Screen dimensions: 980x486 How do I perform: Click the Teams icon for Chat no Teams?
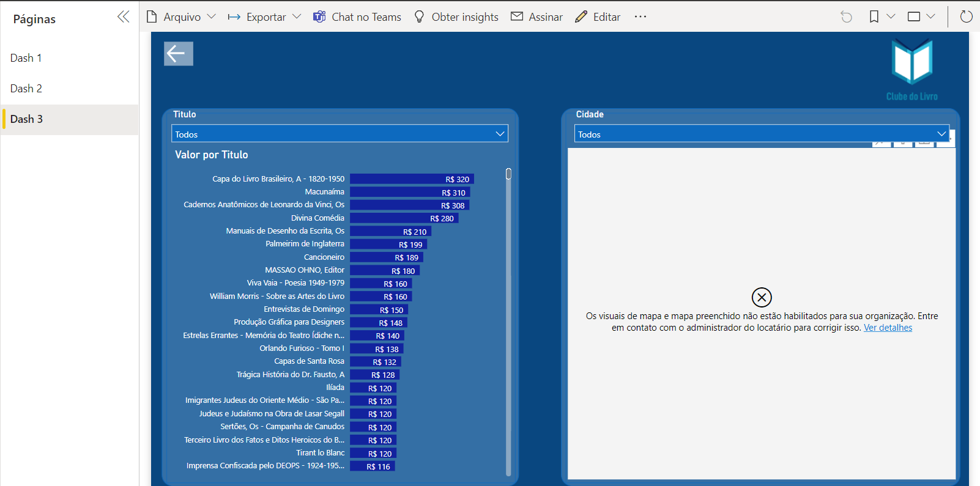(x=319, y=17)
